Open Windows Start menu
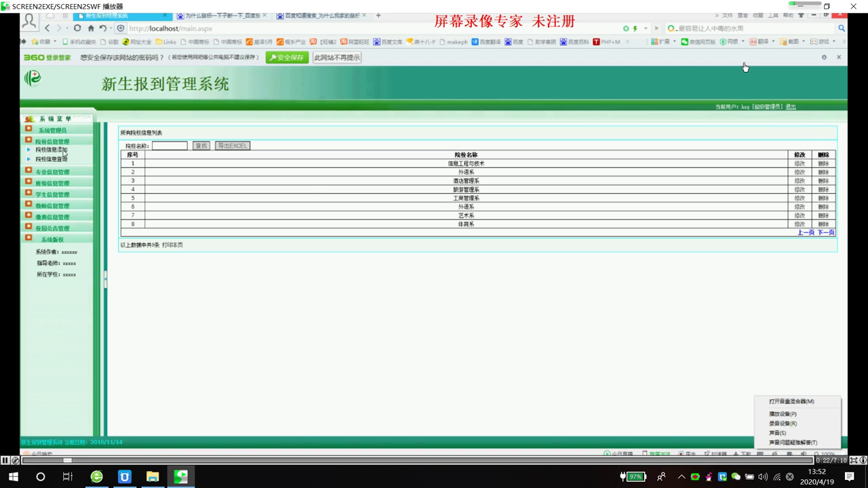Viewport: 868px width, 488px height. pyautogui.click(x=13, y=476)
